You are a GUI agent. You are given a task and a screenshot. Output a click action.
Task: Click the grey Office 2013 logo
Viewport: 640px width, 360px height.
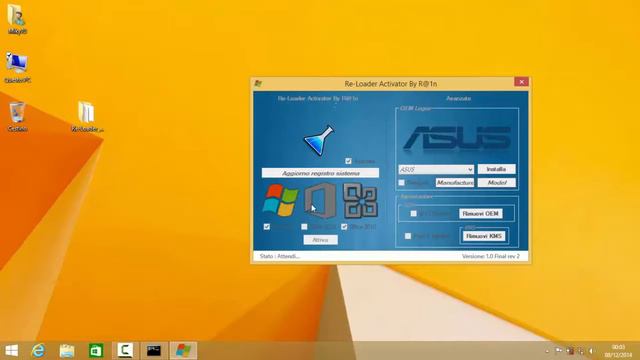pyautogui.click(x=320, y=200)
